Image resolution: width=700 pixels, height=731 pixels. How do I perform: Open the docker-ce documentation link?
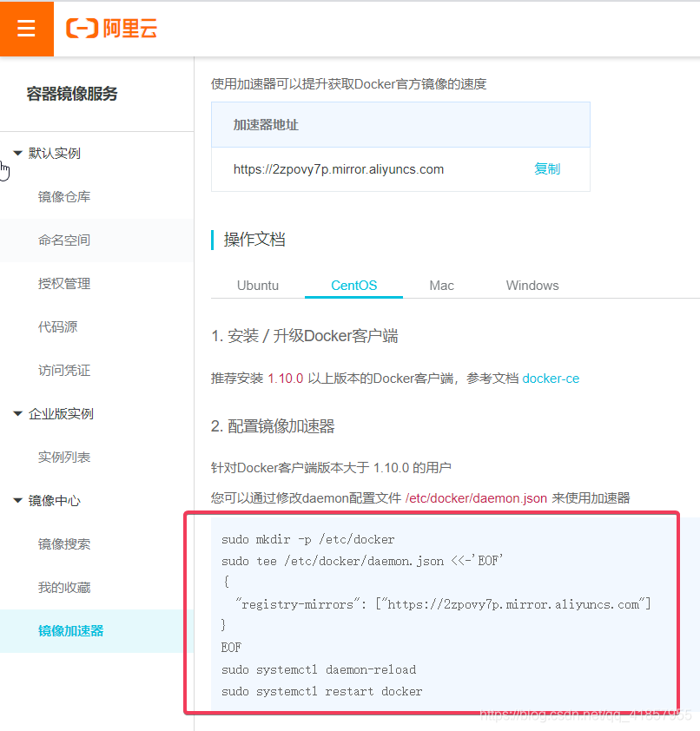pyautogui.click(x=551, y=378)
